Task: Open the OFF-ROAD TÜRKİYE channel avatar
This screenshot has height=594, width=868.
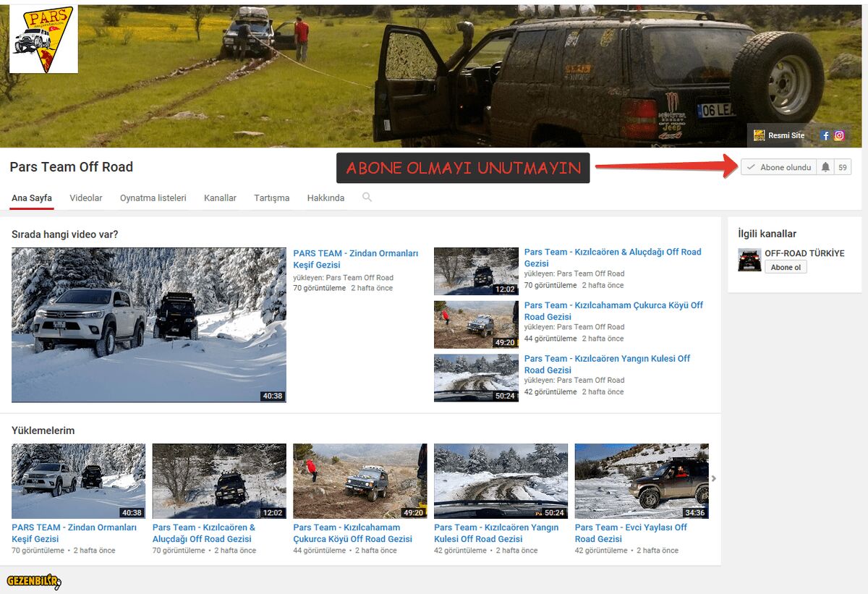Action: 749,260
